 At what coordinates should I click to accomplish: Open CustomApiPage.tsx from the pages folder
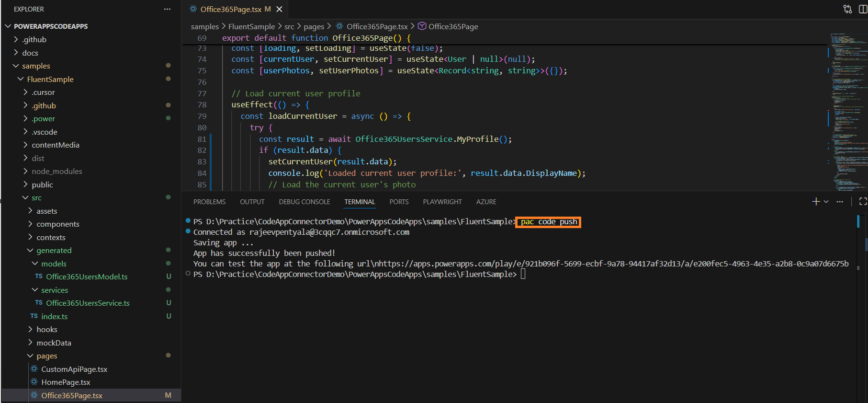point(74,369)
